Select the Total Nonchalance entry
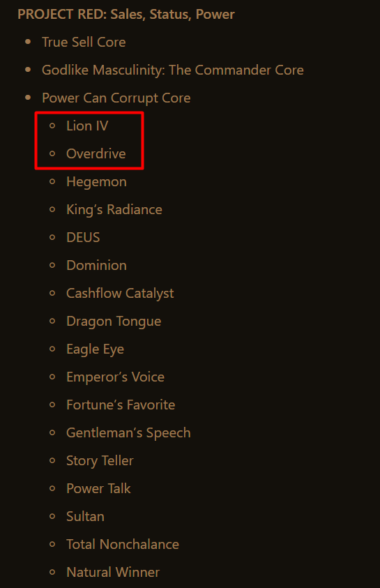 pos(123,544)
